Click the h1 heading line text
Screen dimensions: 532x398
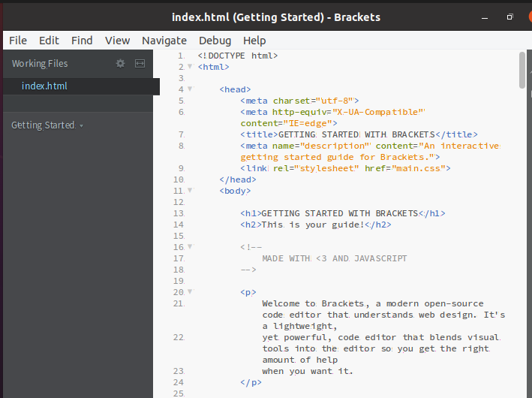click(340, 213)
